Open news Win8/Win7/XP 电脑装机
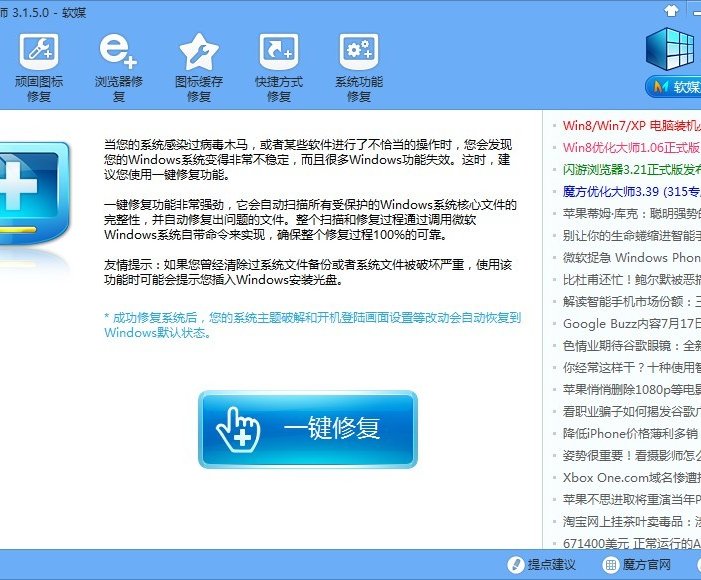Image resolution: width=701 pixels, height=580 pixels. (632, 125)
